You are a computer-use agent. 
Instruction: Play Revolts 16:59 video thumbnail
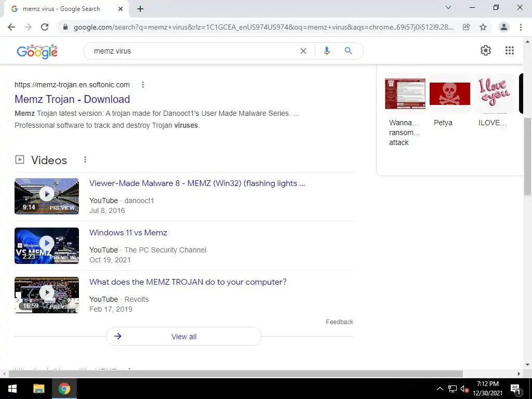(47, 295)
